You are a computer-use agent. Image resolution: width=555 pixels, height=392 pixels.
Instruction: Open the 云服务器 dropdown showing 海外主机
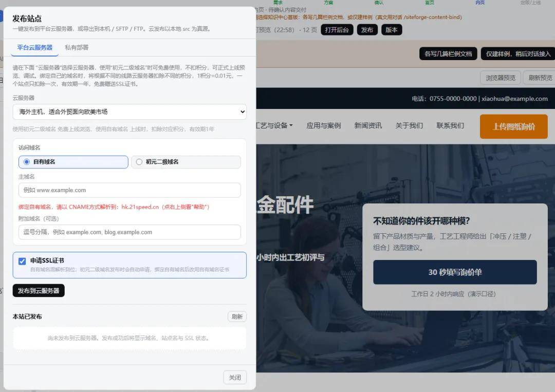[x=129, y=112]
